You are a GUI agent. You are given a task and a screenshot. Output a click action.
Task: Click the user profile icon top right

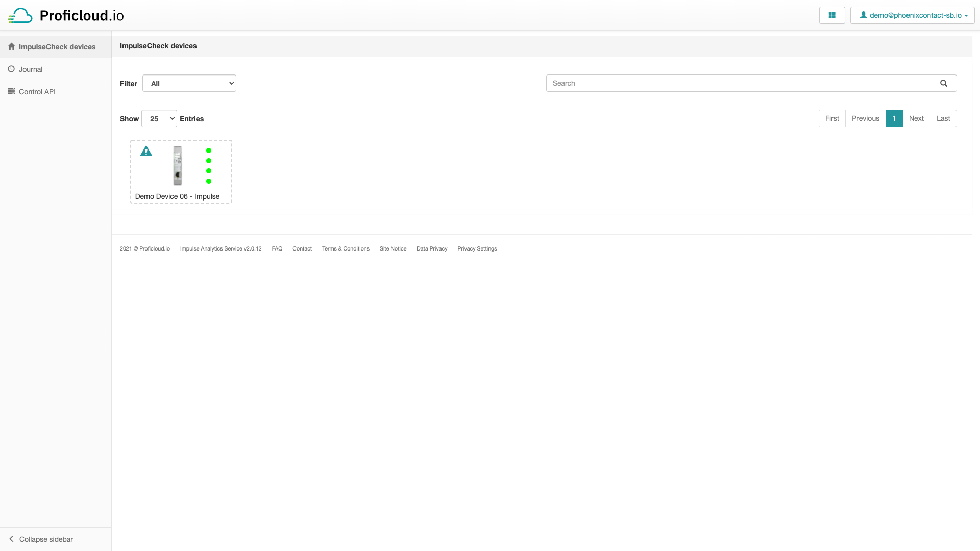coord(863,15)
